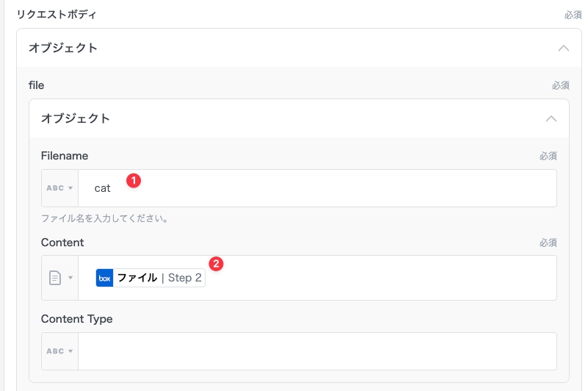Collapse the オブジェクト chevron under file
Screen dimensions: 588x391
[x=551, y=118]
